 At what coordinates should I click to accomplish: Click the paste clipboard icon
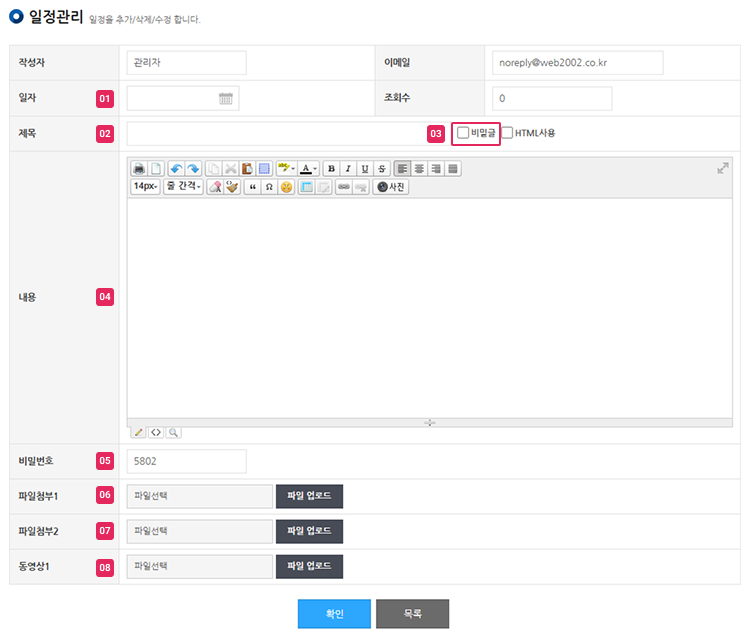tap(247, 169)
